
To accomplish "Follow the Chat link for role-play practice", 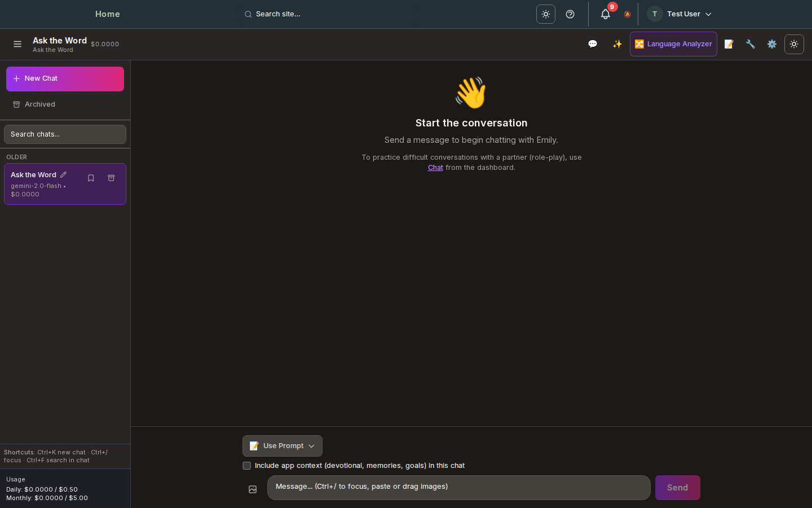I will pyautogui.click(x=435, y=168).
